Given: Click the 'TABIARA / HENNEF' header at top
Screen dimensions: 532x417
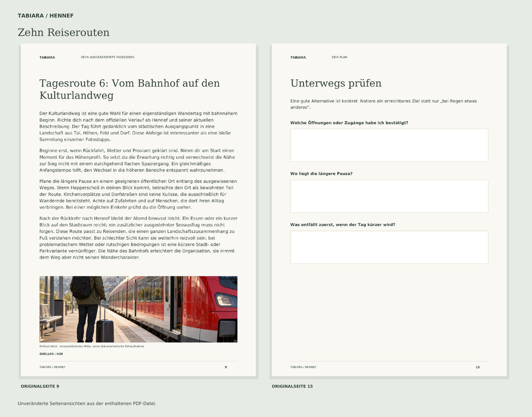Looking at the screenshot, I should click(x=46, y=16).
